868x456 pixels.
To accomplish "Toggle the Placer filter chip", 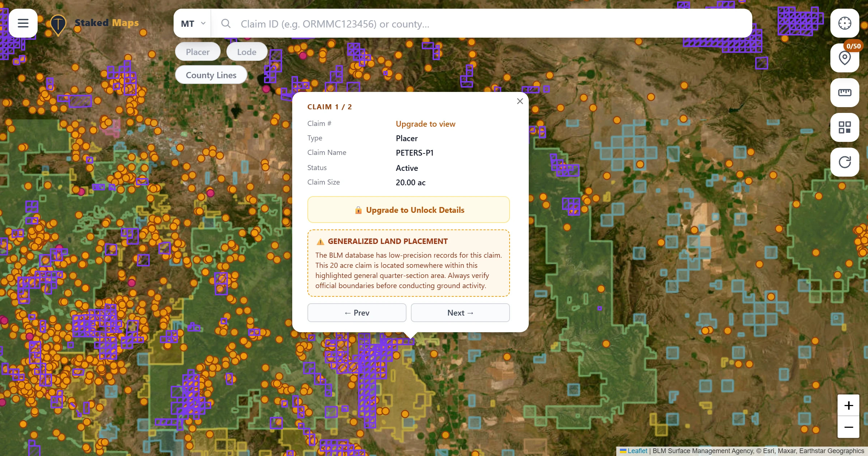I will click(x=198, y=52).
